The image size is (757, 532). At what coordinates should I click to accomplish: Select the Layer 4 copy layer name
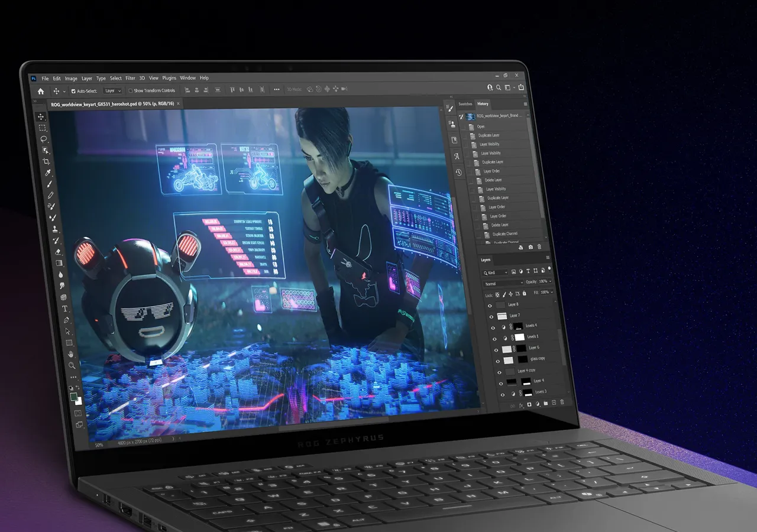(x=526, y=371)
